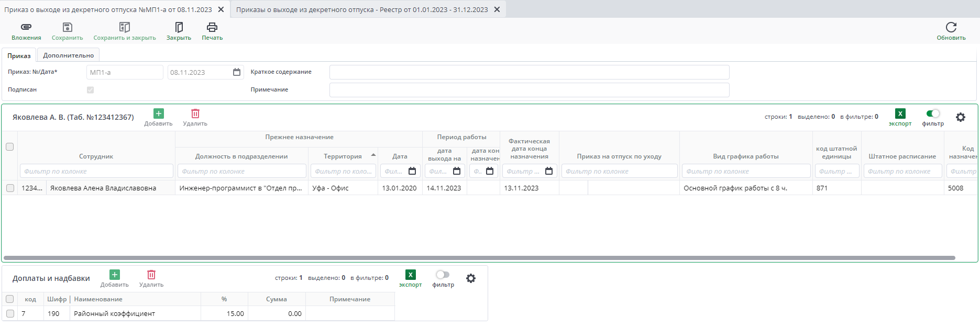Click the Примечание input field

click(529, 90)
